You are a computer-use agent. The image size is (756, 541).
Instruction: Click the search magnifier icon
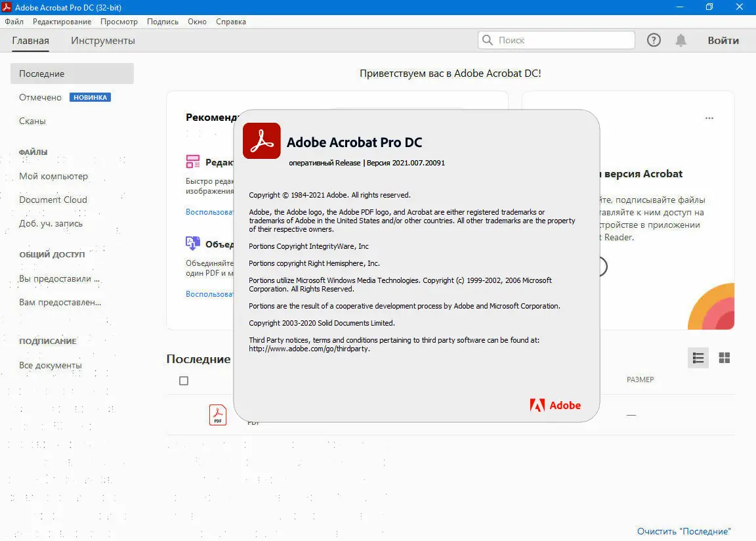coord(488,40)
